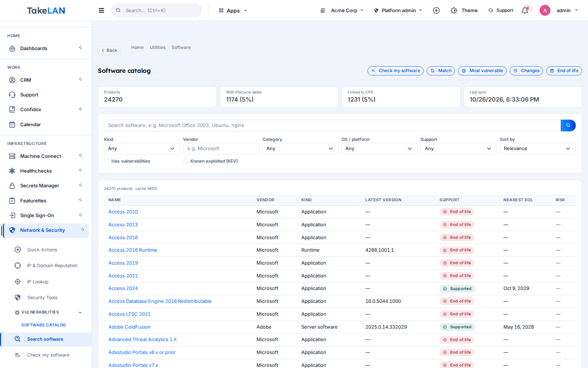Viewport: 588px width, 368px height.
Task: Click the Healthchecks asterisk icon
Action: [12, 171]
